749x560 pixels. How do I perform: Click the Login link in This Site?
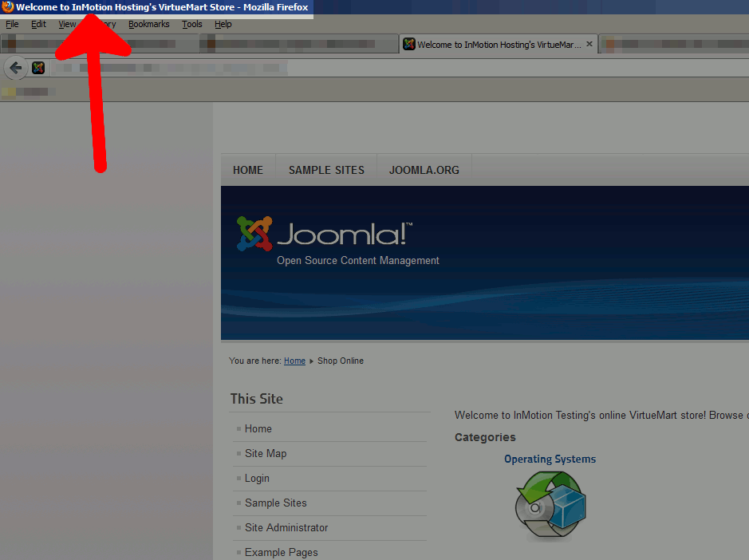click(x=257, y=479)
